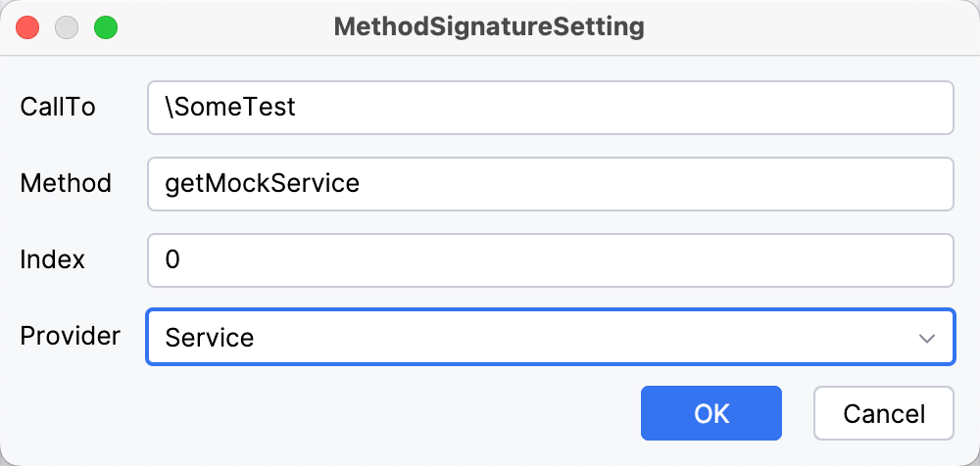This screenshot has width=980, height=466.
Task: Close the MethodSignatureSetting window with red button
Action: pos(28,27)
